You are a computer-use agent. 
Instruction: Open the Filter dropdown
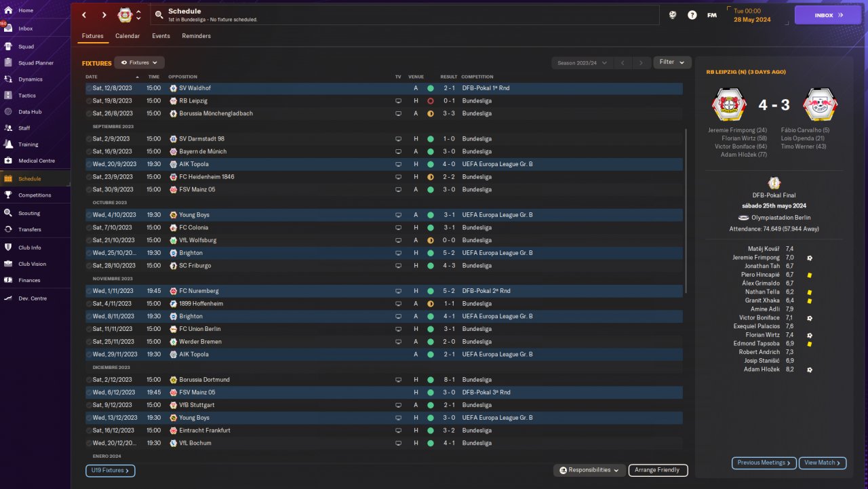(x=672, y=62)
